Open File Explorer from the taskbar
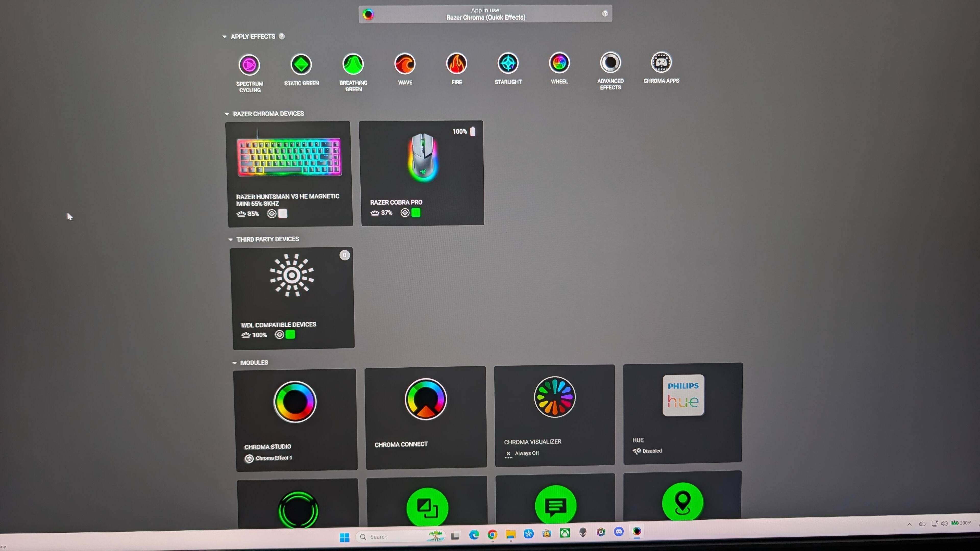Screen dimensions: 980x551 (510, 534)
